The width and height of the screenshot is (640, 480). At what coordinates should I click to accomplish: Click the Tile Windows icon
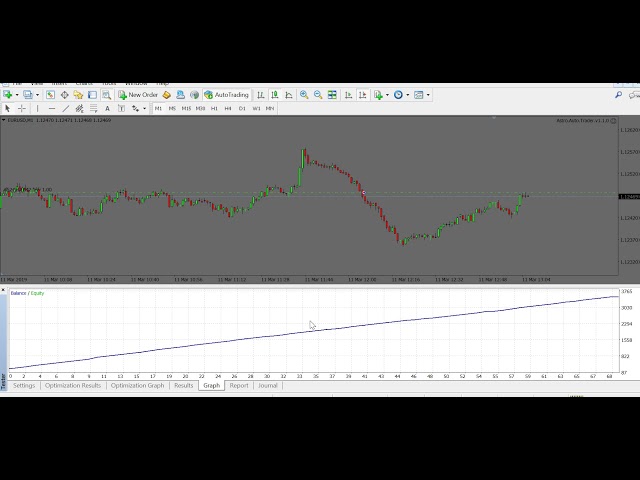point(332,95)
